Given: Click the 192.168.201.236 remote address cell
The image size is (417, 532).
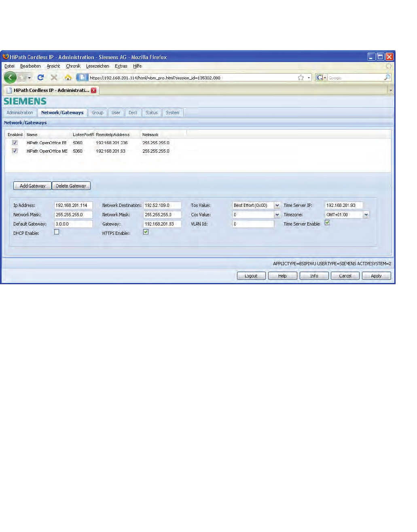Looking at the screenshot, I should coord(112,143).
